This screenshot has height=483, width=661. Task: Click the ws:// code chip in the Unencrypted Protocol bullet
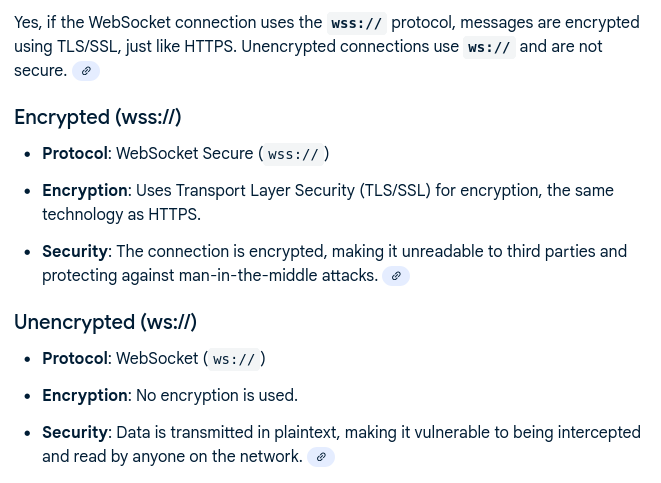pyautogui.click(x=234, y=359)
